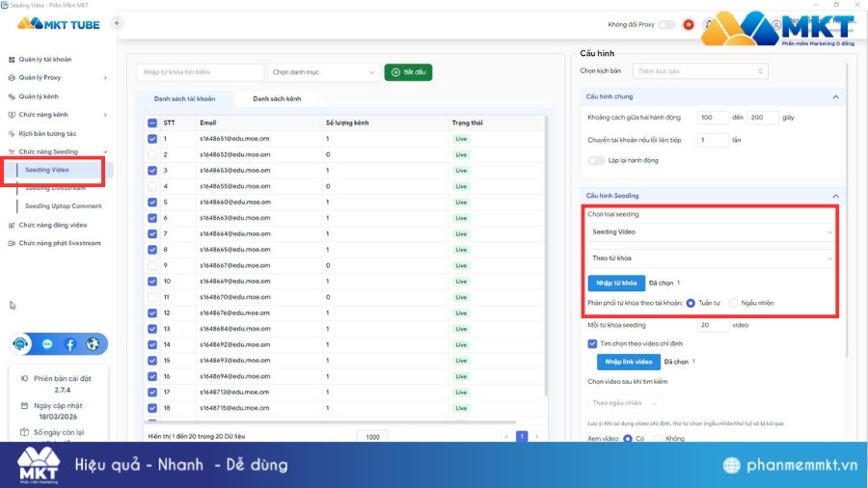This screenshot has height=488, width=868.
Task: Open the Messenger chat icon
Action: pyautogui.click(x=47, y=343)
